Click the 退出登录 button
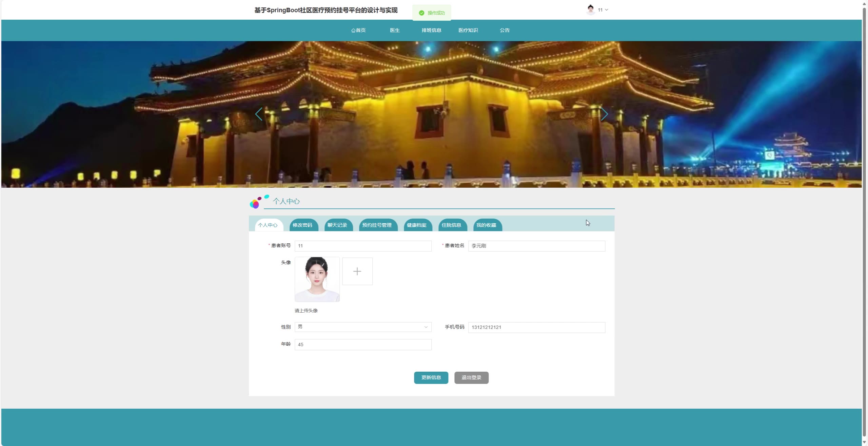 tap(471, 377)
